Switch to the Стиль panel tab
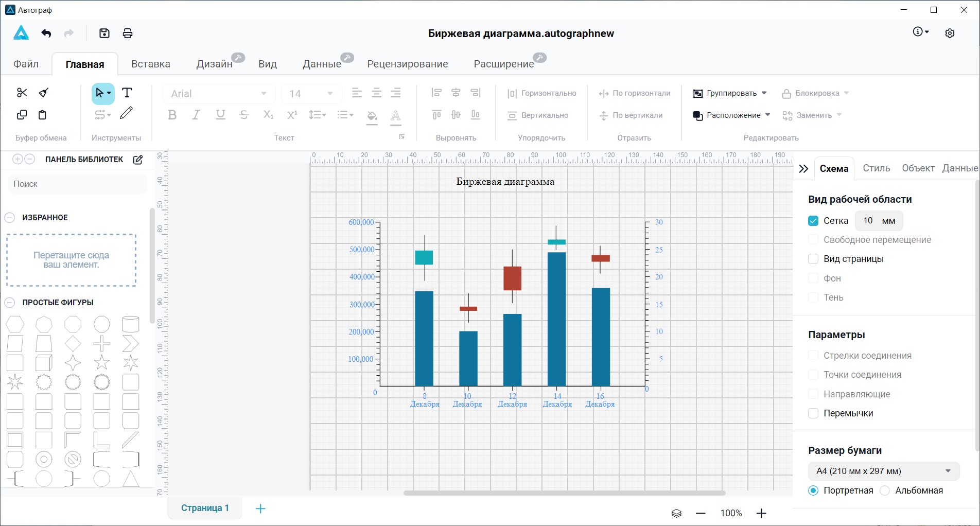 (876, 168)
